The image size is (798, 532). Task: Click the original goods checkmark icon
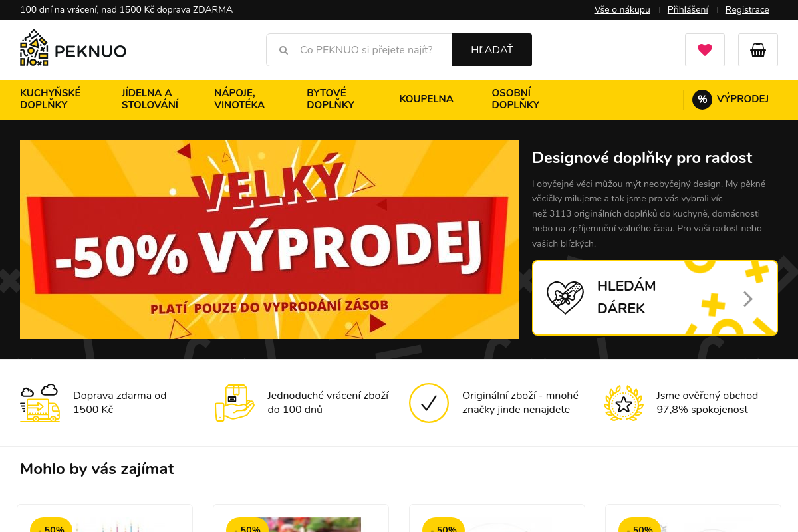[x=429, y=403]
